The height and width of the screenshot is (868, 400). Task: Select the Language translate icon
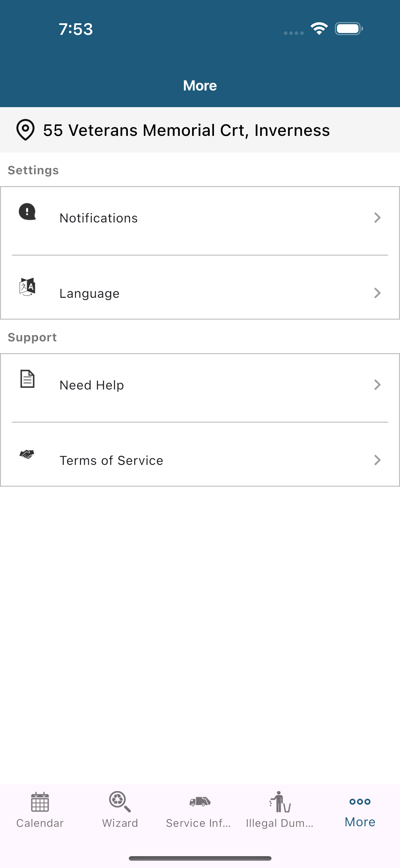pos(27,287)
